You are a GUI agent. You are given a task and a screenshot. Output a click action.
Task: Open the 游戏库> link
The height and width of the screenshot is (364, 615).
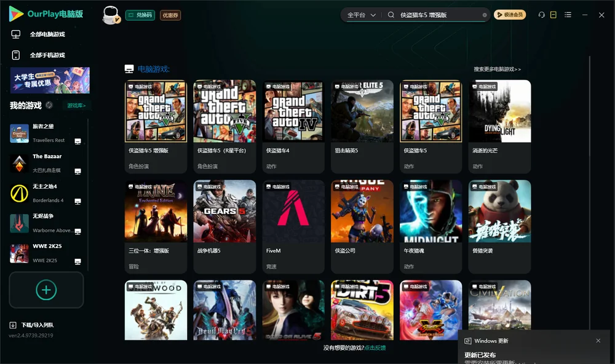[76, 106]
